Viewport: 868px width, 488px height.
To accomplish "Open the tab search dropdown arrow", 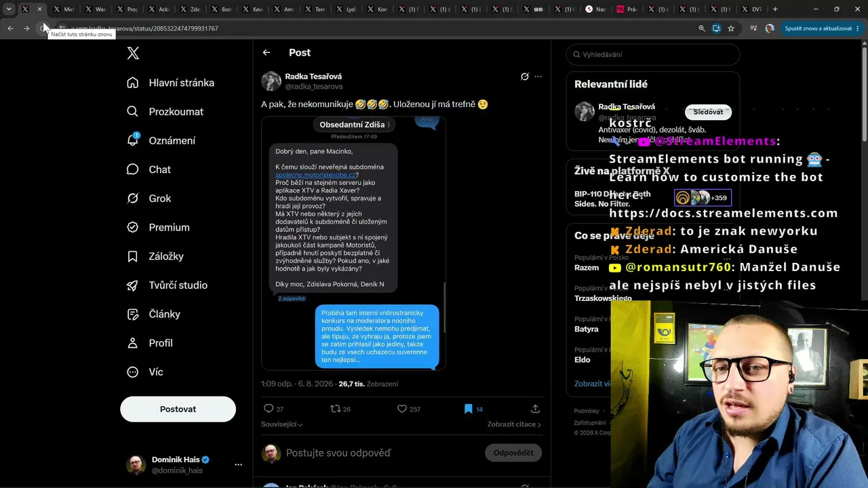I will 9,9.
